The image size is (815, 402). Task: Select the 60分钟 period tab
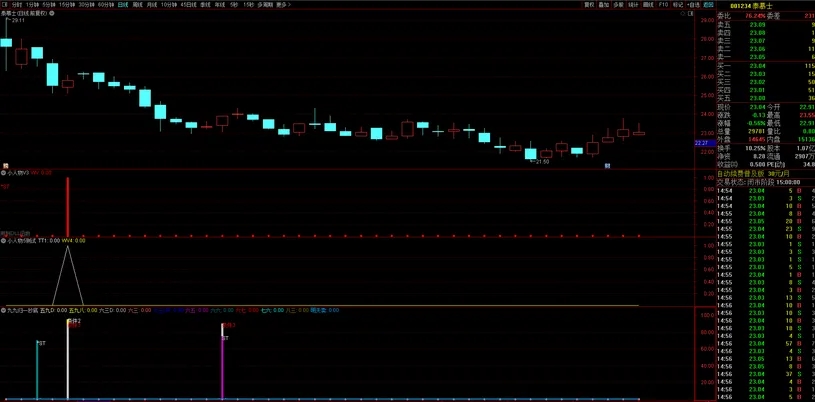coord(105,4)
